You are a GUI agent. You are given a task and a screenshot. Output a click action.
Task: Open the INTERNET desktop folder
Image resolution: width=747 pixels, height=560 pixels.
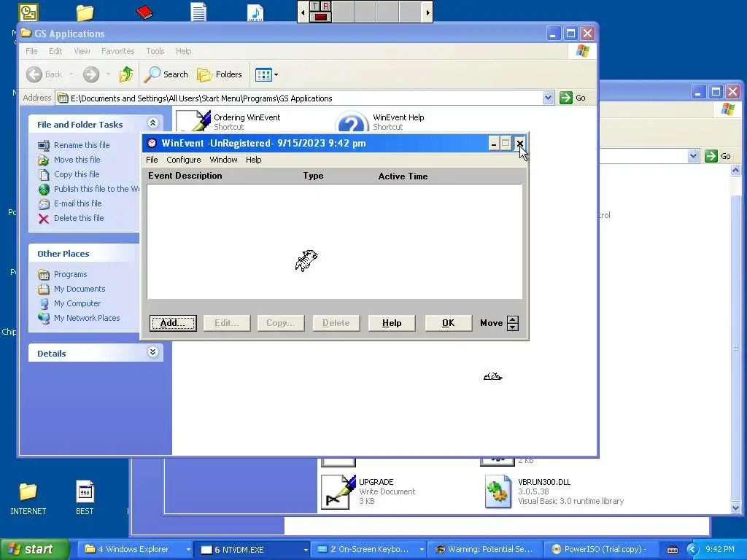click(28, 498)
